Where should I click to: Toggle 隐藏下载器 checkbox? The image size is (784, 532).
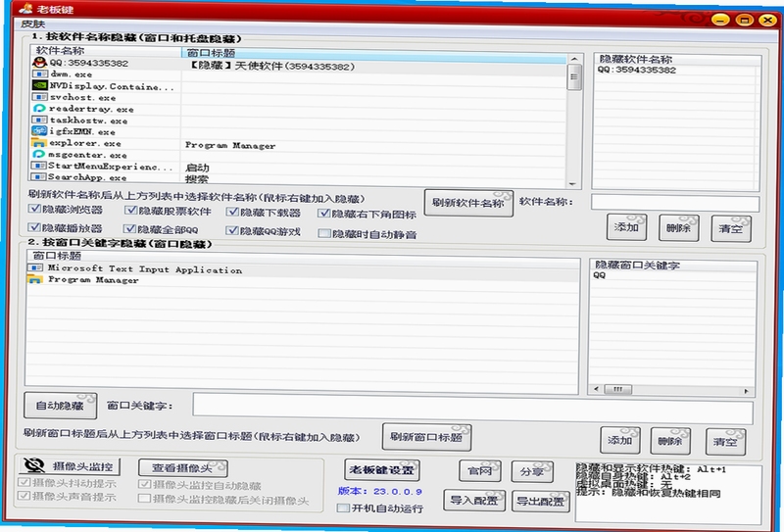pos(232,212)
